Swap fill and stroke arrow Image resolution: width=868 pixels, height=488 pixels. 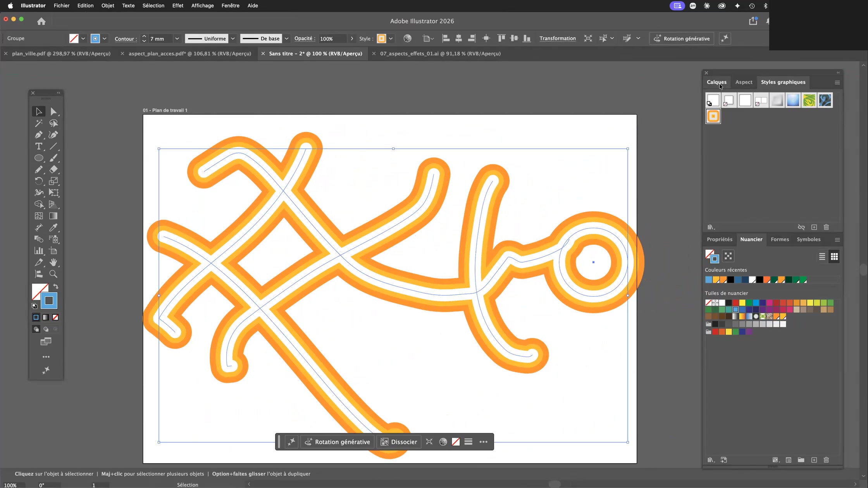[x=56, y=287]
